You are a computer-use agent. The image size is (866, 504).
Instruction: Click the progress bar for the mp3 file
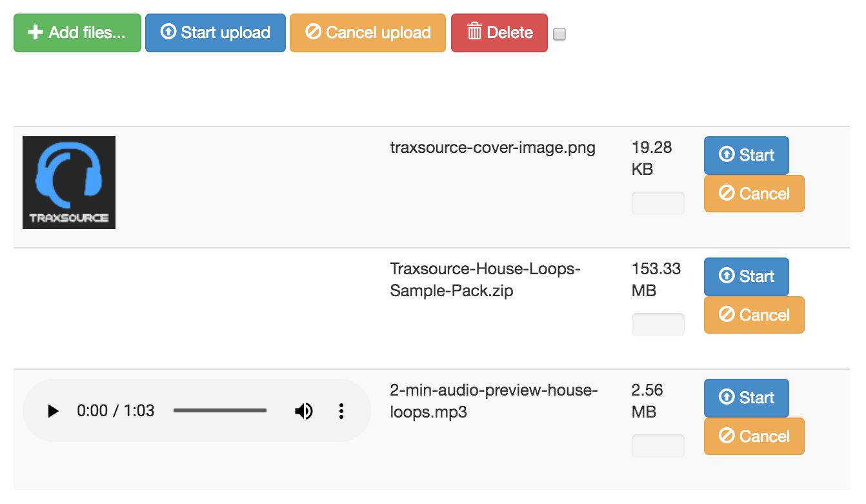(x=658, y=446)
